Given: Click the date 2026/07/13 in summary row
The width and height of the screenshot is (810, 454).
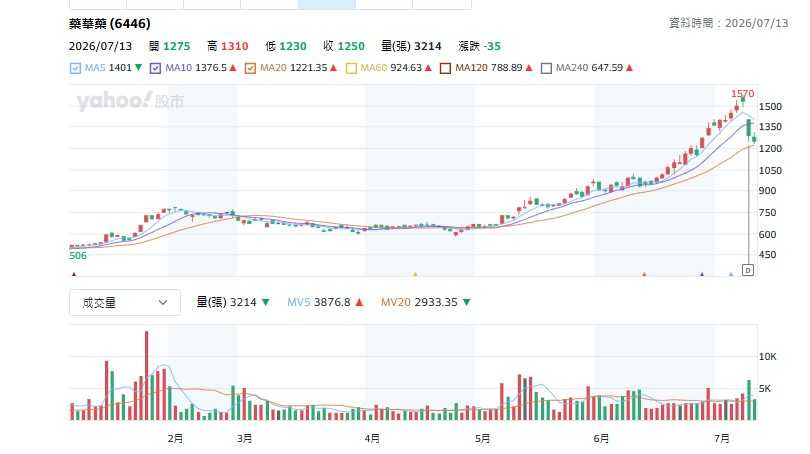Looking at the screenshot, I should pos(100,46).
